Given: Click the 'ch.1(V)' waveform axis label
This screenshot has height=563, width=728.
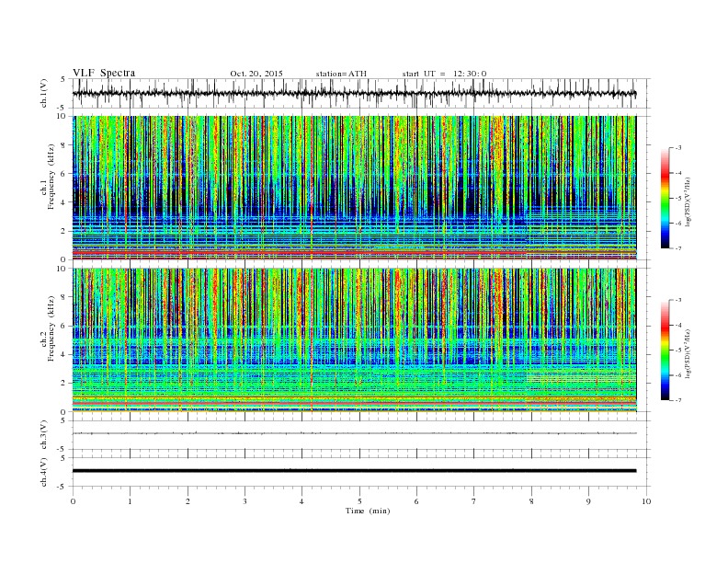Looking at the screenshot, I should pyautogui.click(x=43, y=93).
